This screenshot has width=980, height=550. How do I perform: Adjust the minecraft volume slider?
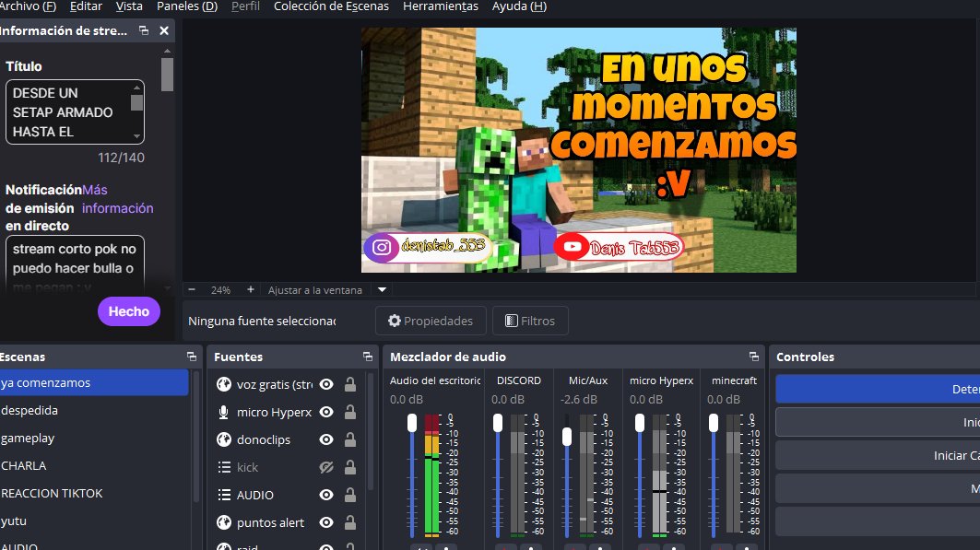[x=714, y=423]
